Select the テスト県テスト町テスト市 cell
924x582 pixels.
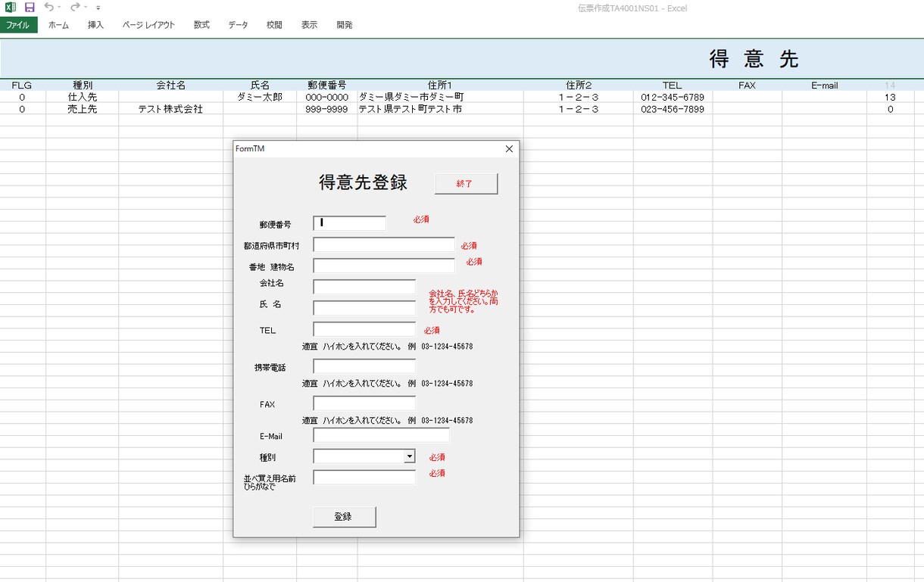coord(440,109)
